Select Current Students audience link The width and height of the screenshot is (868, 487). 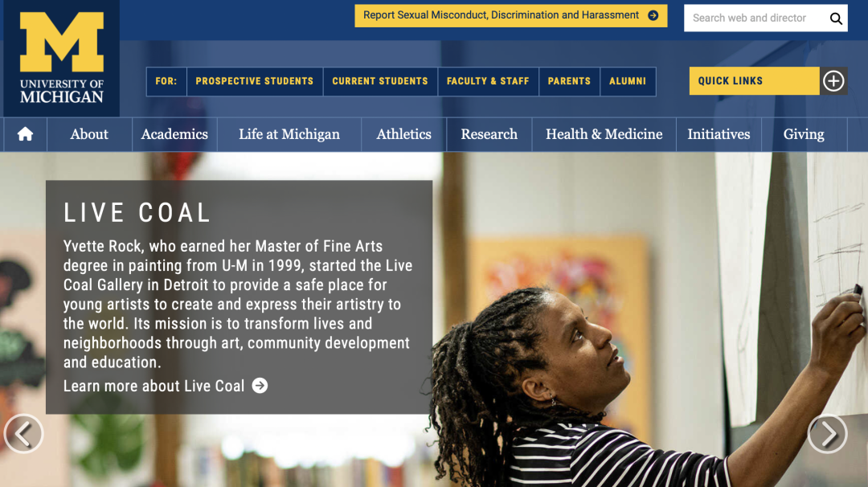(x=380, y=81)
